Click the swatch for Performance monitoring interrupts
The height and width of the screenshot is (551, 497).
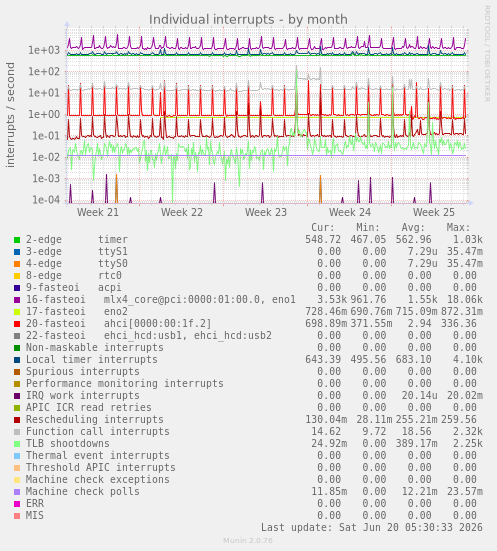17,384
